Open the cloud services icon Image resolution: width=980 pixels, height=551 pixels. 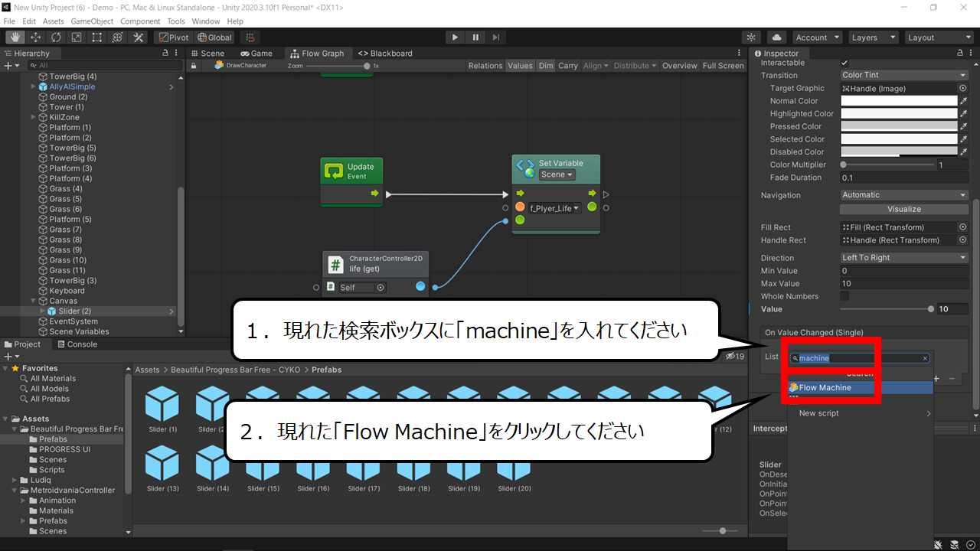(x=777, y=37)
